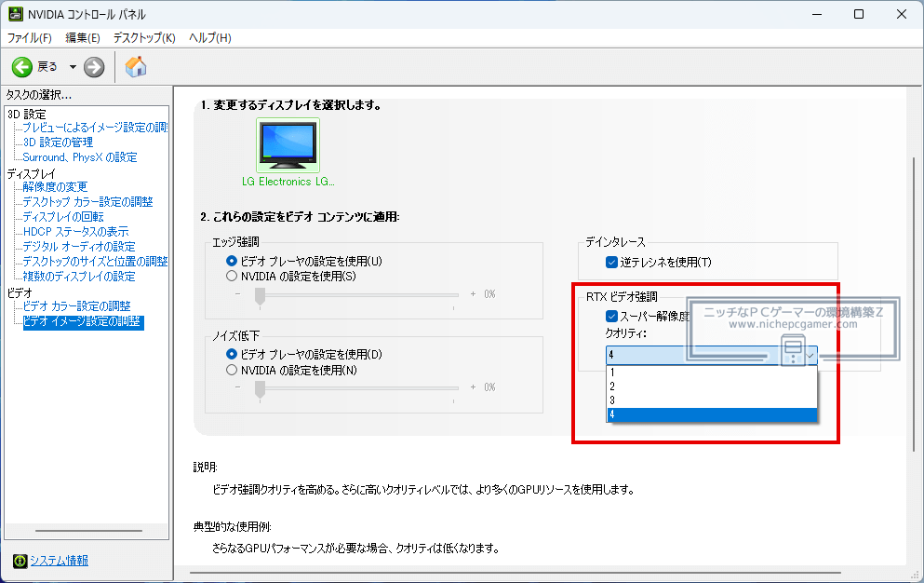Image resolution: width=924 pixels, height=583 pixels.
Task: Maximize the NVIDIA Control Panel window
Action: [x=859, y=14]
